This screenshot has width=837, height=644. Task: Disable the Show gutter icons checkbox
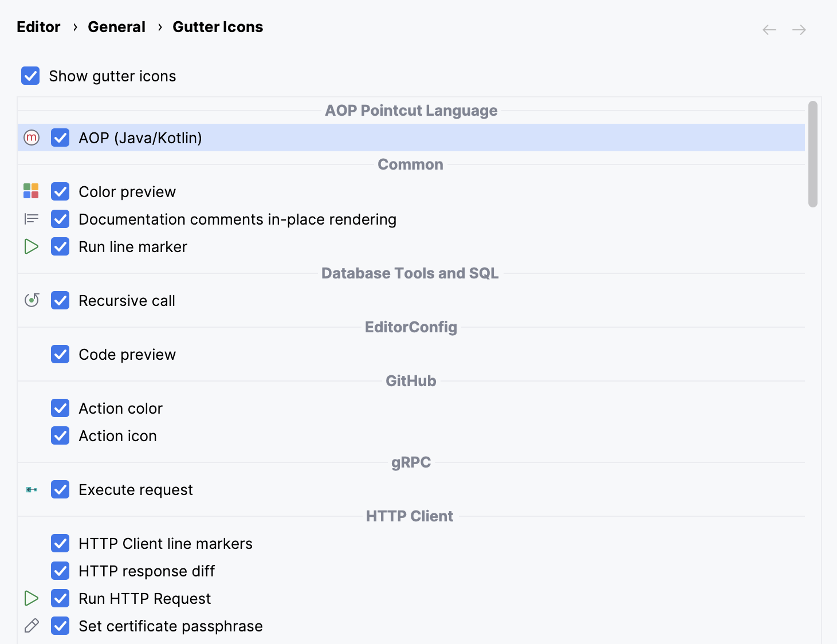(x=30, y=76)
